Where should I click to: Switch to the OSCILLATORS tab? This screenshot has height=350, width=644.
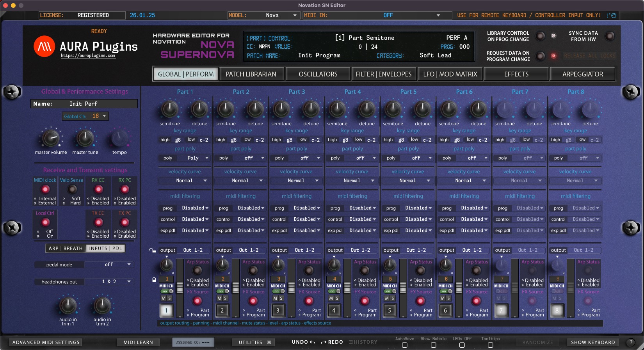(318, 74)
